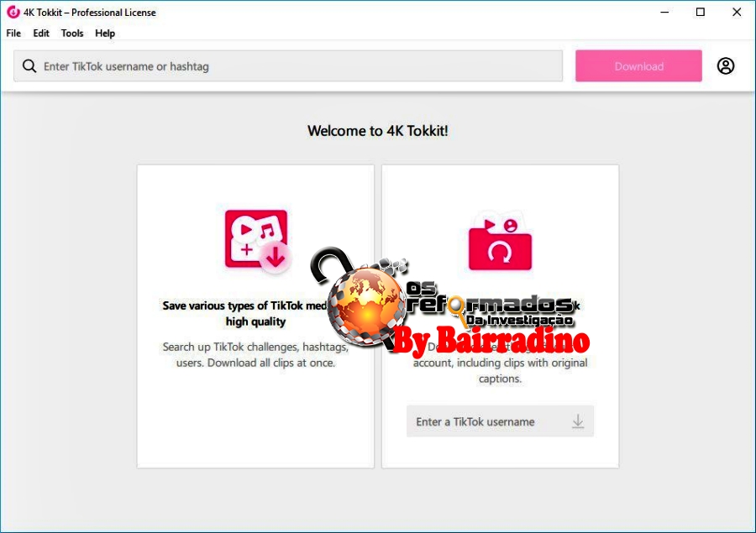Click the 'captions.' description text
Image resolution: width=756 pixels, height=533 pixels.
[x=500, y=379]
